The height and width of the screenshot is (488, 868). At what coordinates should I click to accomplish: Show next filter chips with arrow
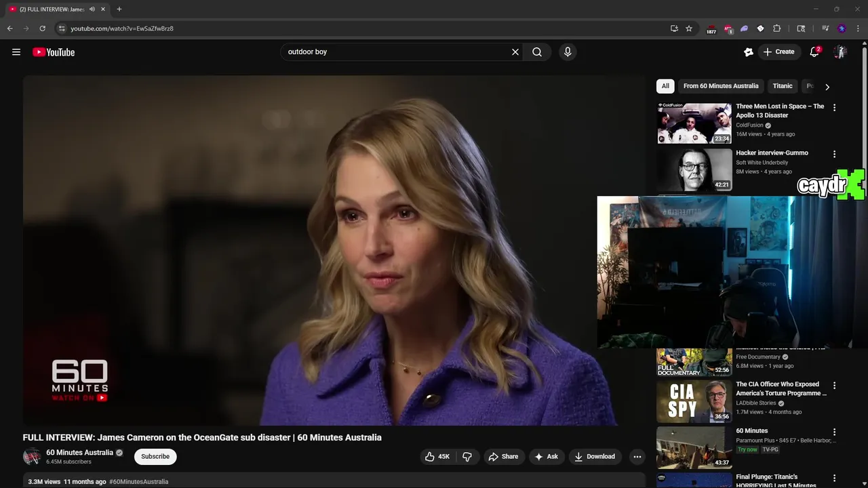click(x=827, y=87)
